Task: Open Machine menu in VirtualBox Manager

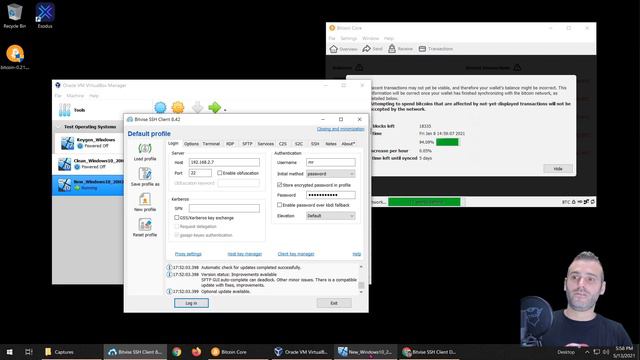Action: click(75, 96)
